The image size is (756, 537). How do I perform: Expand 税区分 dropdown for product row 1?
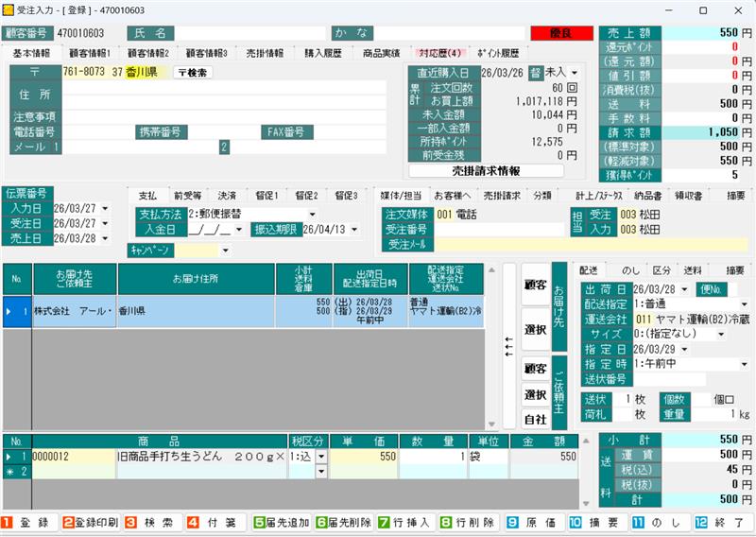pos(321,457)
